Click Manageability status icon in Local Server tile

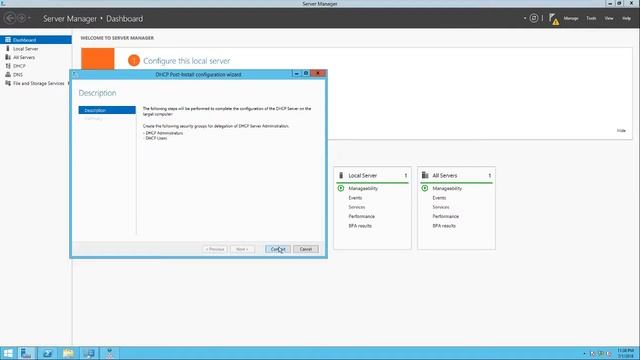(x=341, y=188)
